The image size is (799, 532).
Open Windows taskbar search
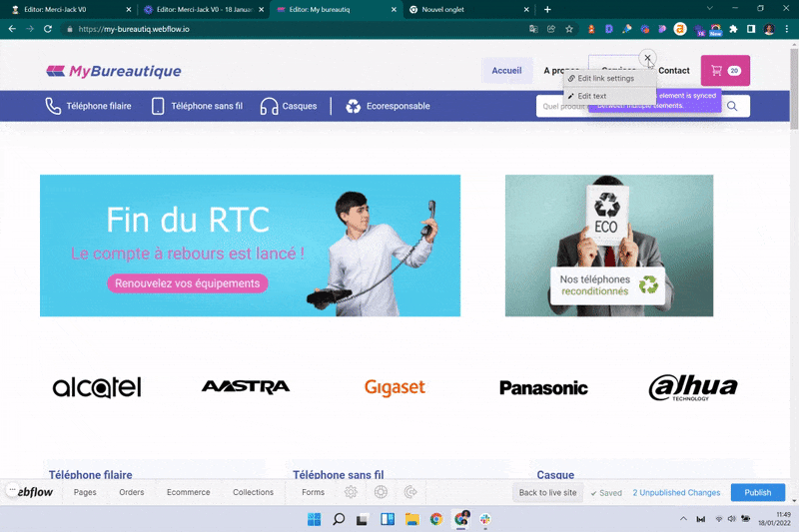click(x=339, y=519)
